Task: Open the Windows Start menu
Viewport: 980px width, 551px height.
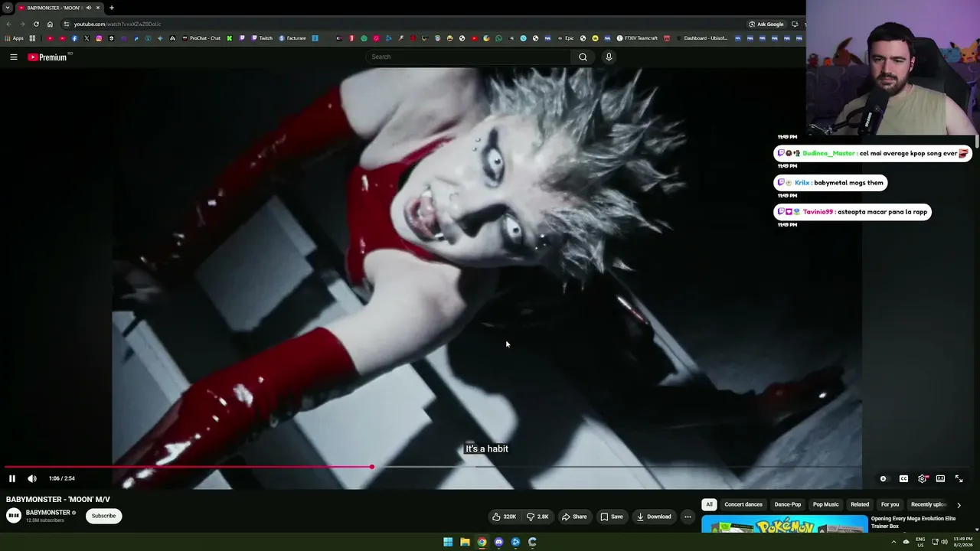Action: pyautogui.click(x=448, y=542)
